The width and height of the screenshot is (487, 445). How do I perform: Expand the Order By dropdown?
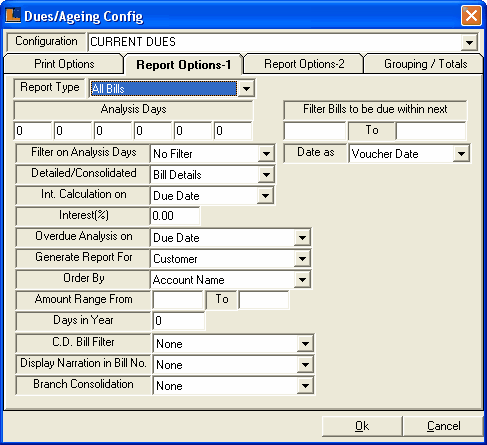coord(302,280)
